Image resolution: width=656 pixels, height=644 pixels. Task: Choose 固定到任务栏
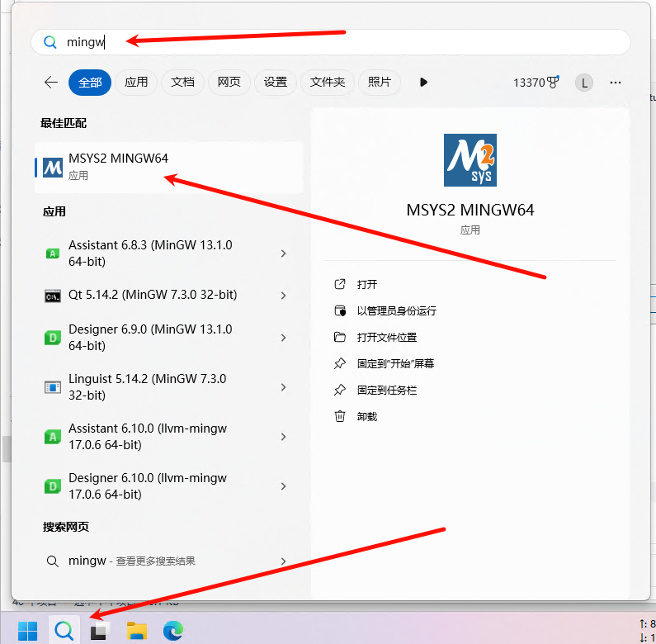click(x=386, y=391)
